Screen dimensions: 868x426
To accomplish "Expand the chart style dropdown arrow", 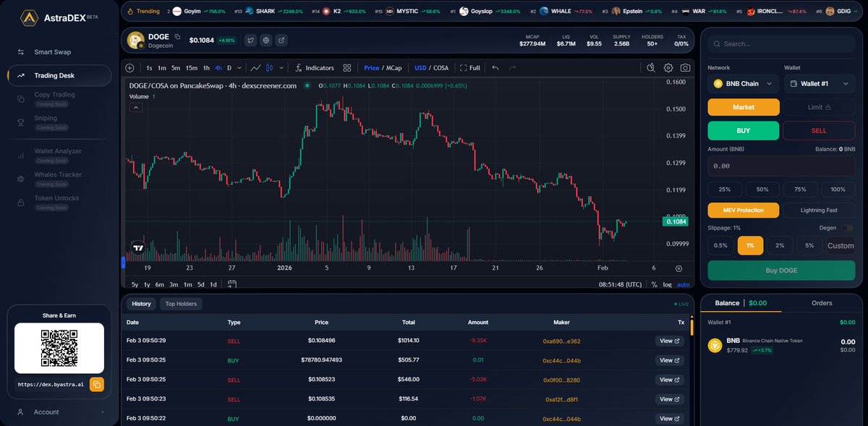I will coord(281,68).
